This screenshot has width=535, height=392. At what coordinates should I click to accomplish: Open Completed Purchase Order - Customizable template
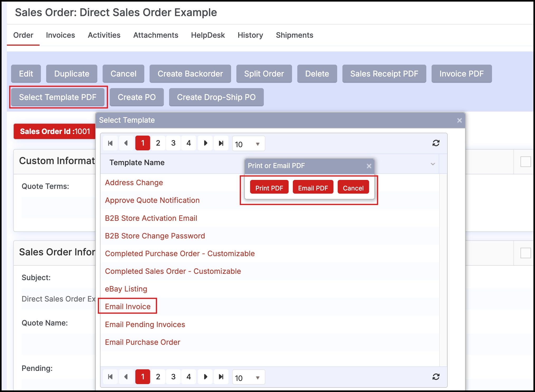pos(180,254)
